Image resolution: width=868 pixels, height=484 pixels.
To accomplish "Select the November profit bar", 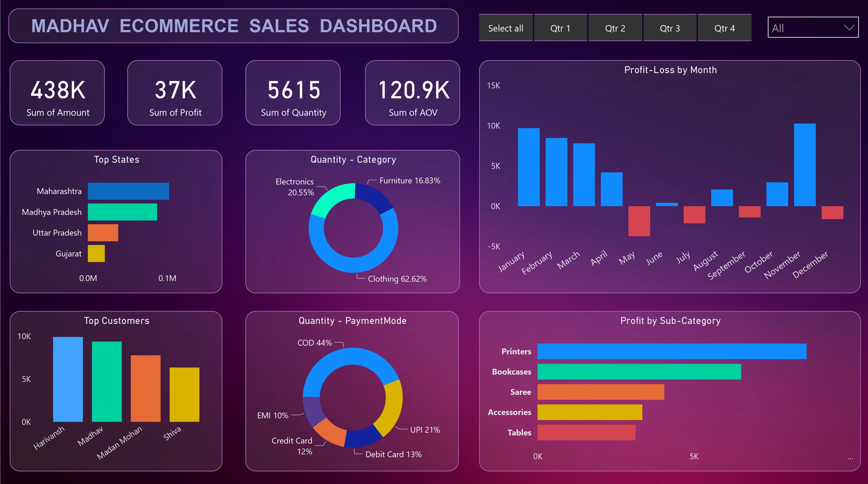I will [x=805, y=165].
